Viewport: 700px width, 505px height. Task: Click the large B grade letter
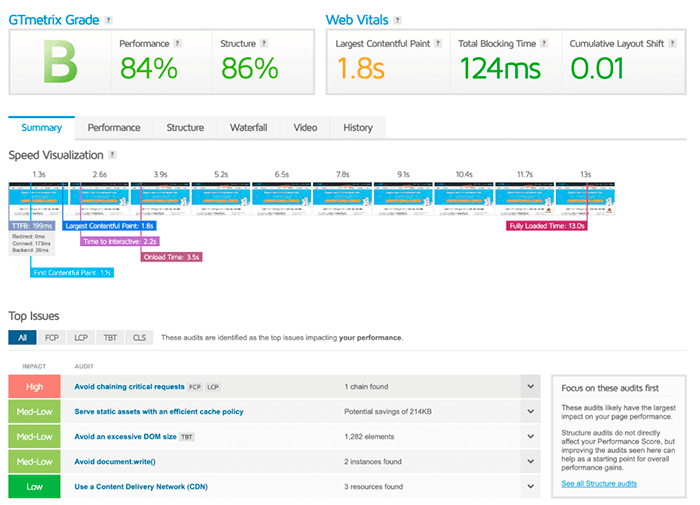(60, 62)
